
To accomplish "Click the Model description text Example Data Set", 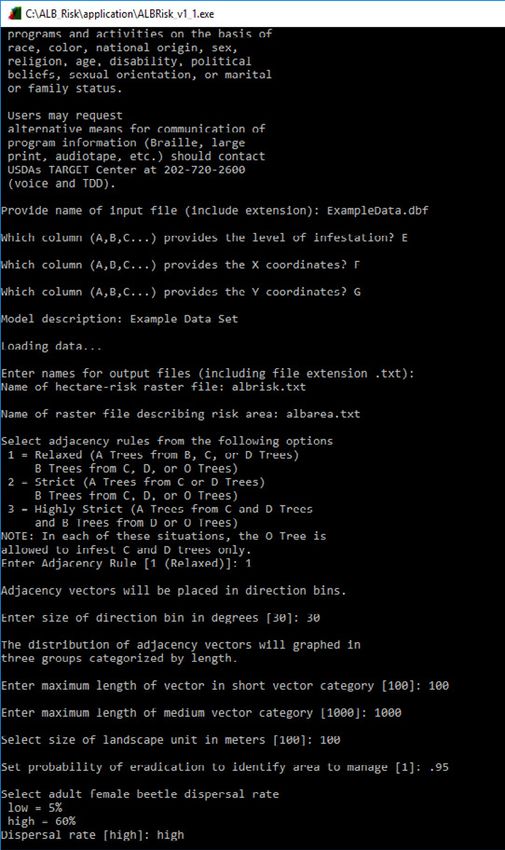I will [184, 319].
